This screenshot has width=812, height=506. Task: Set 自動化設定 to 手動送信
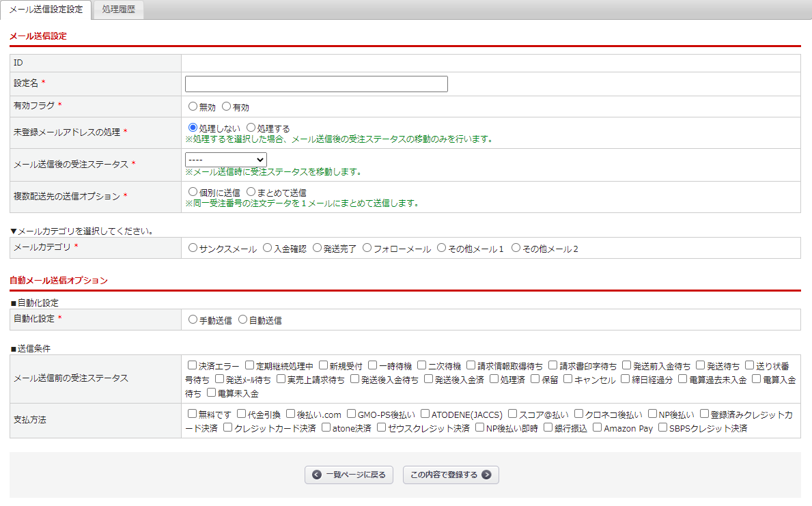[x=193, y=320]
